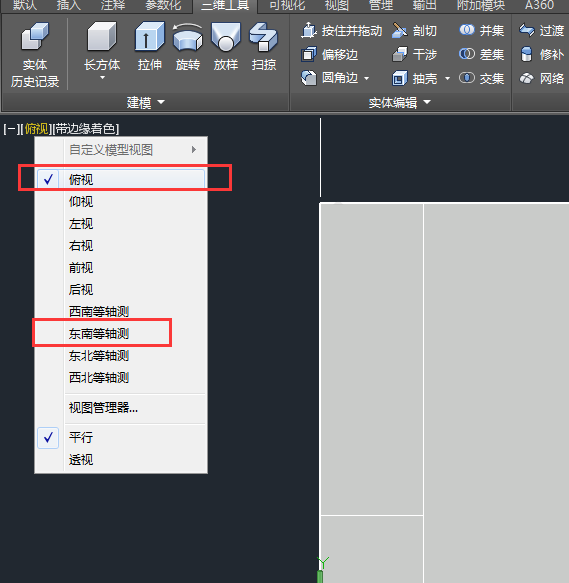
Task: Switch to the Default (默认) ribbon tab
Action: 25,5
